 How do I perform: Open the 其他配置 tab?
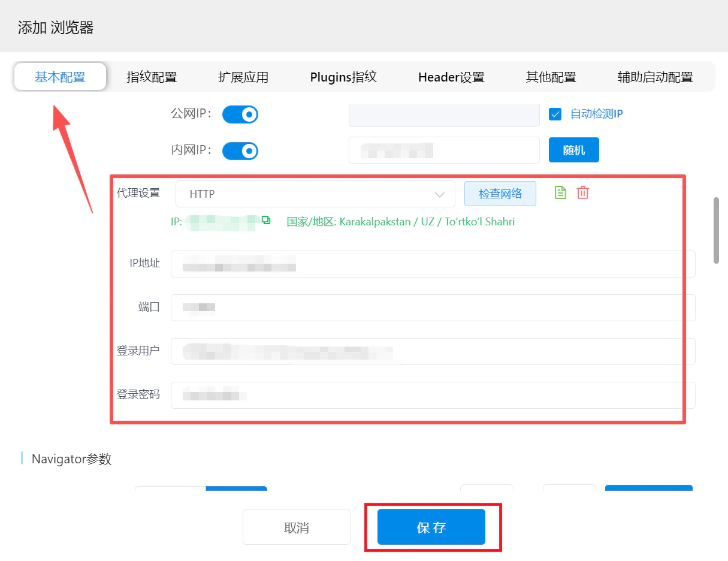pos(551,77)
